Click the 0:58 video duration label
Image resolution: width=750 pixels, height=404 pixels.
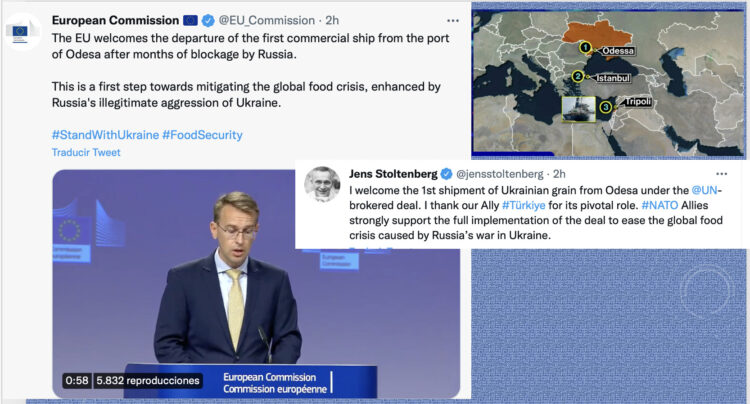78,380
